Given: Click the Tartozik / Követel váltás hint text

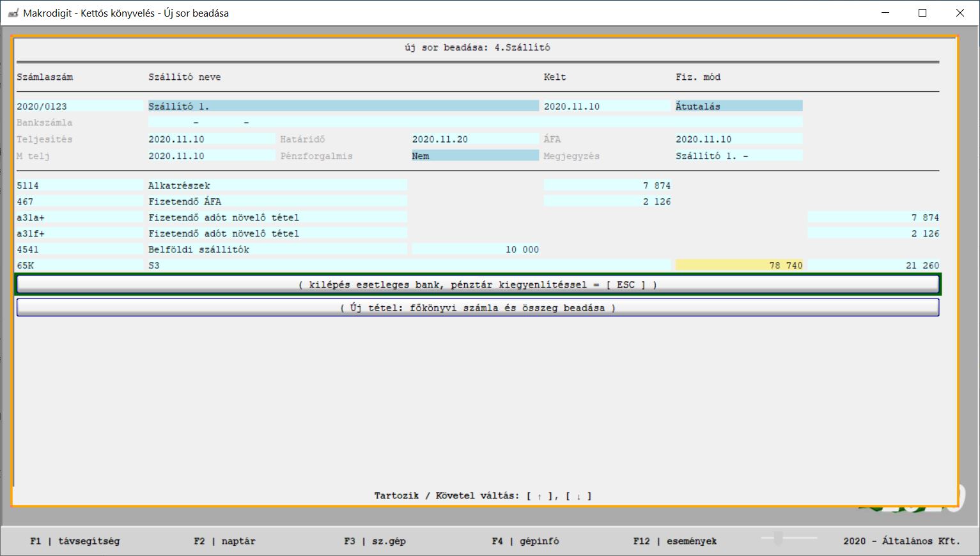Looking at the screenshot, I should pyautogui.click(x=483, y=495).
